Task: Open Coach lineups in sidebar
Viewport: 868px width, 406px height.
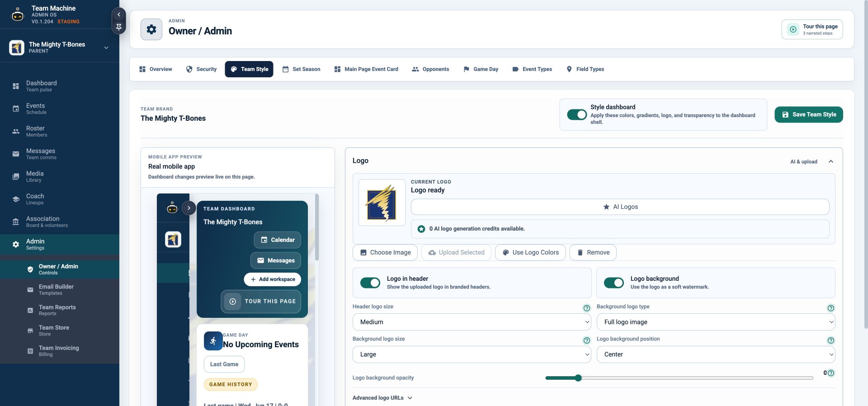Action: click(60, 199)
